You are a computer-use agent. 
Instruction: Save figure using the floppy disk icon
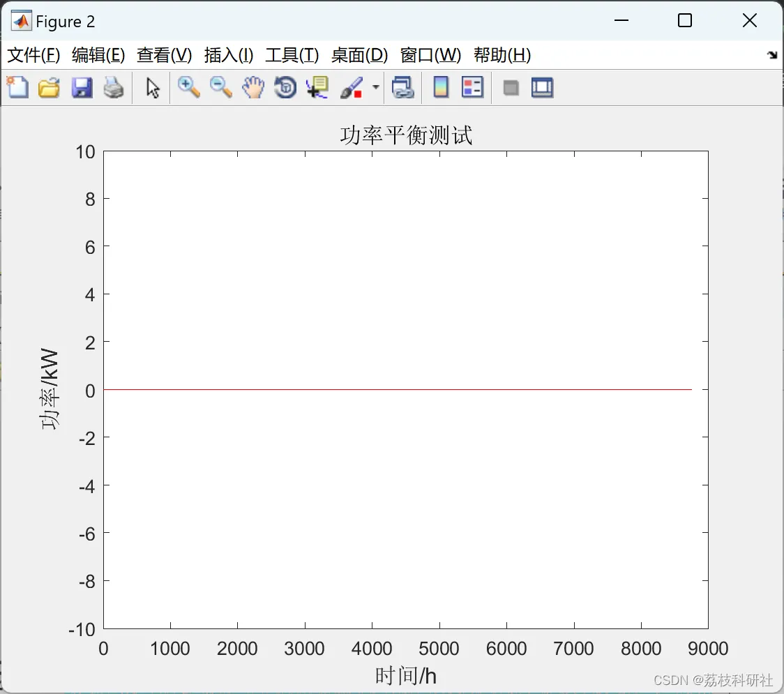click(82, 87)
